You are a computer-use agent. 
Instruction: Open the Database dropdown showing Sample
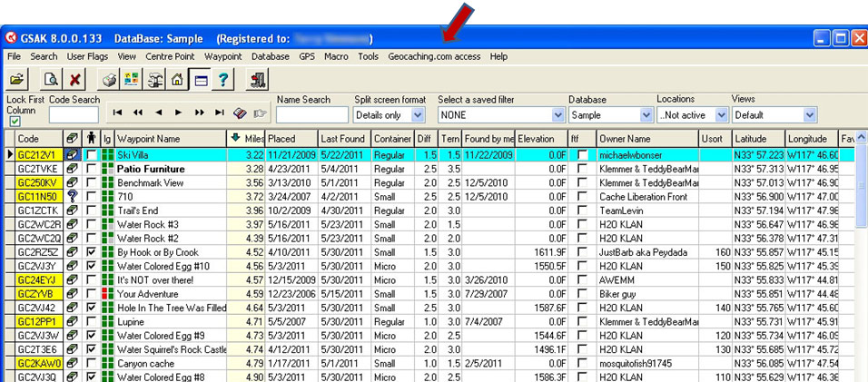[646, 115]
